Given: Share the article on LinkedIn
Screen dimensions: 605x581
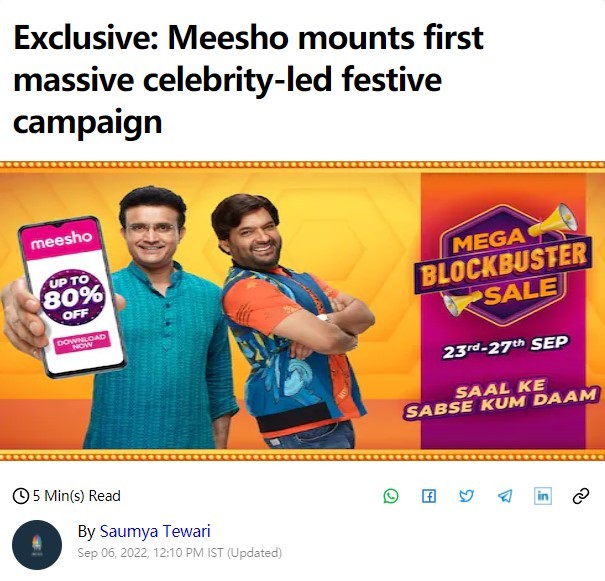Looking at the screenshot, I should (543, 496).
